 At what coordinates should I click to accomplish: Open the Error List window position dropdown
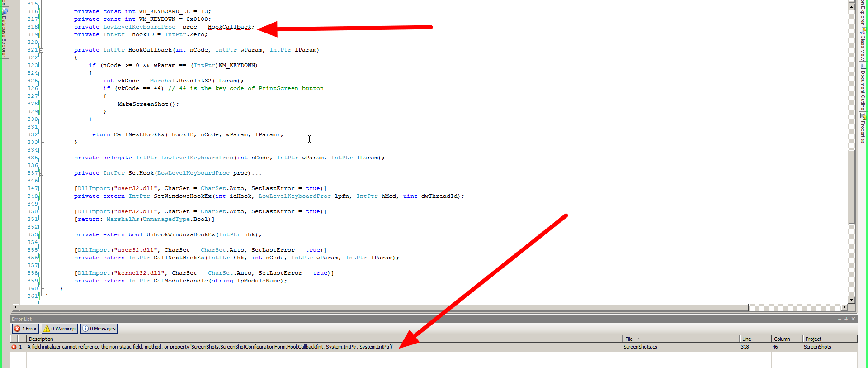840,319
